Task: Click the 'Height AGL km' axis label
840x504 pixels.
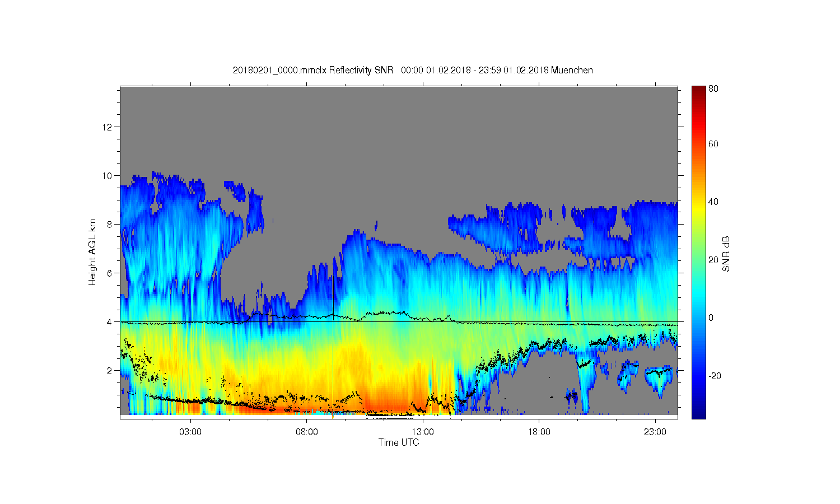Action: pyautogui.click(x=92, y=252)
